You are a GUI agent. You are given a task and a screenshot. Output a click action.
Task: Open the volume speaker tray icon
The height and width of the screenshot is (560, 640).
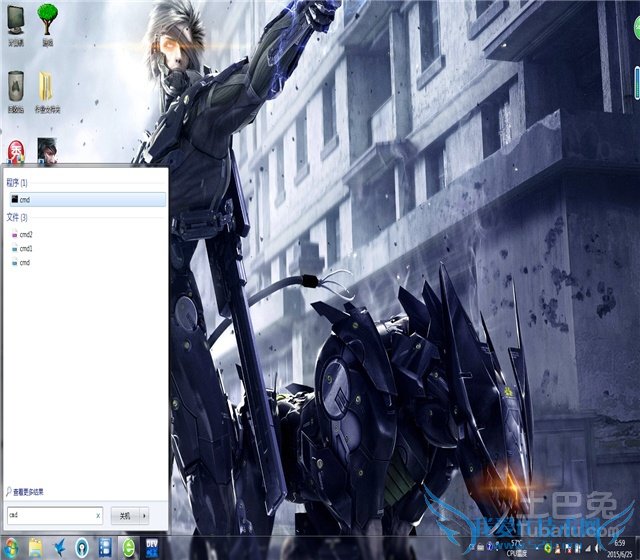(597, 548)
